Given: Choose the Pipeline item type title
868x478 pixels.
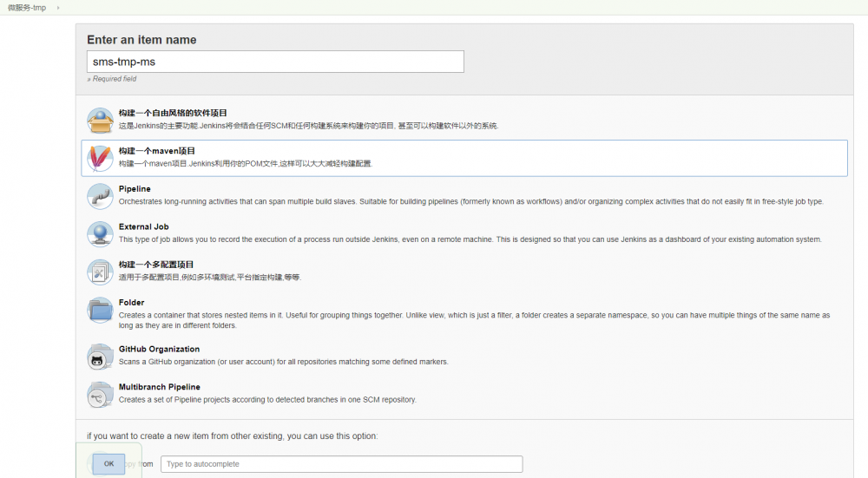Looking at the screenshot, I should (x=135, y=188).
